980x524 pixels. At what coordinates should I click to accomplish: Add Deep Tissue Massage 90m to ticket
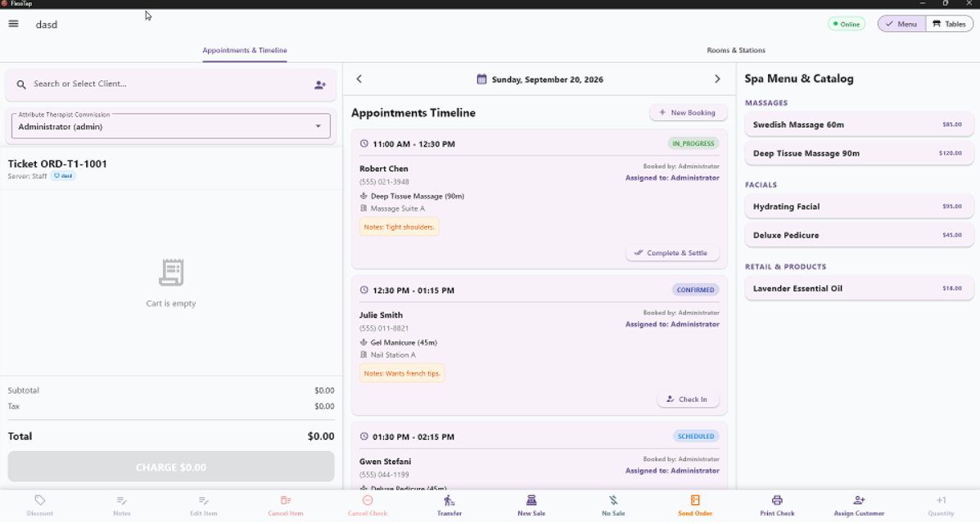859,153
